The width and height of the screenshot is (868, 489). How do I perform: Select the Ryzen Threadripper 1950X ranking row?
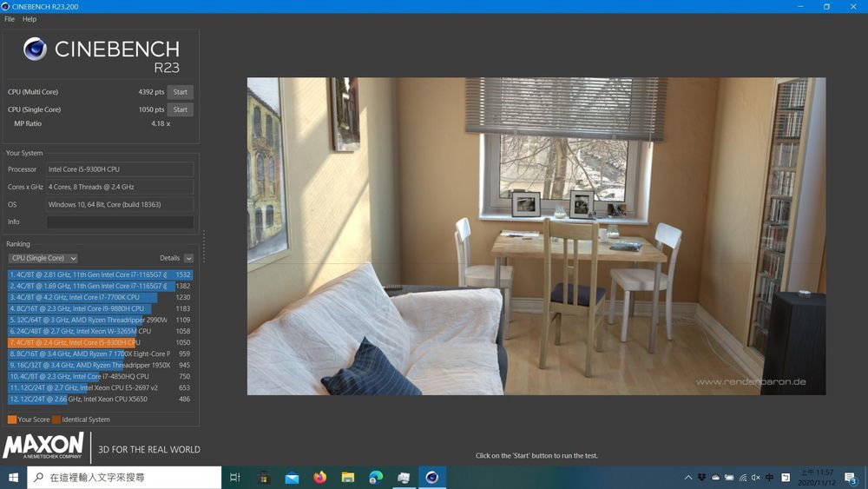pyautogui.click(x=100, y=365)
